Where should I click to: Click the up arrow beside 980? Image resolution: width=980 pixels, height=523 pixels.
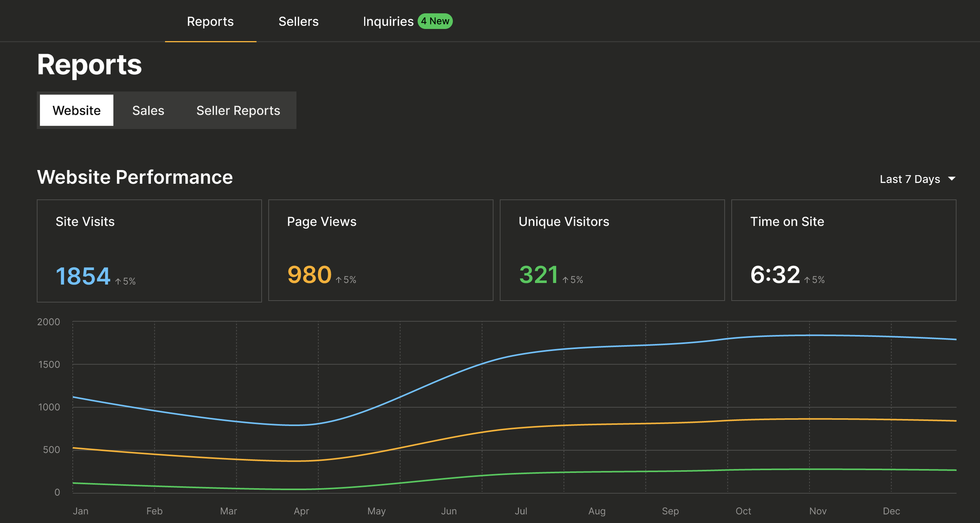[x=339, y=280]
